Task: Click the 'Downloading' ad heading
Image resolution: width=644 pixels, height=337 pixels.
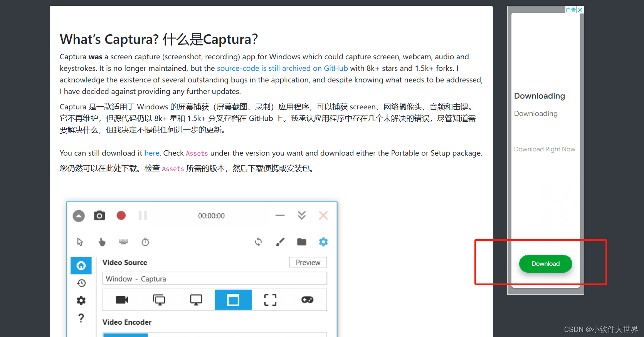Action: (x=540, y=96)
